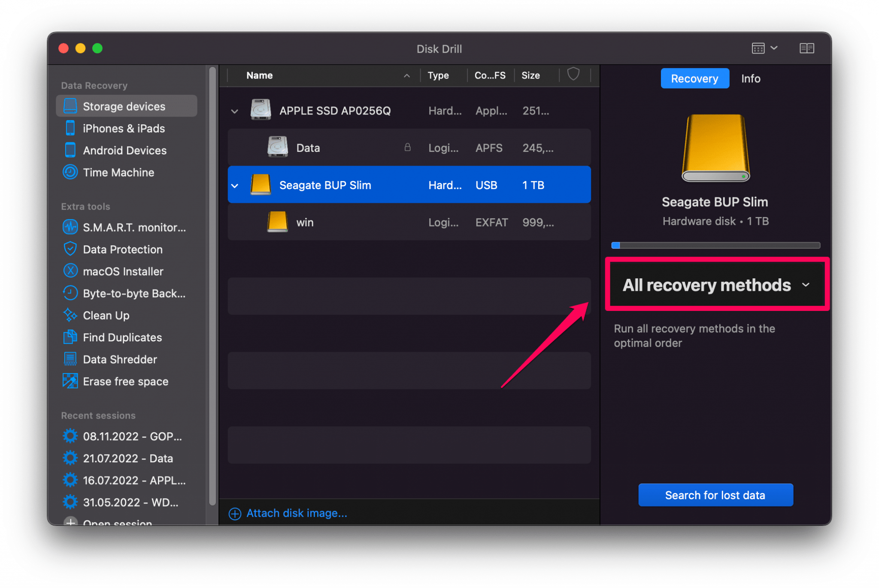Open Time Machine recovery section
This screenshot has width=879, height=588.
click(118, 172)
